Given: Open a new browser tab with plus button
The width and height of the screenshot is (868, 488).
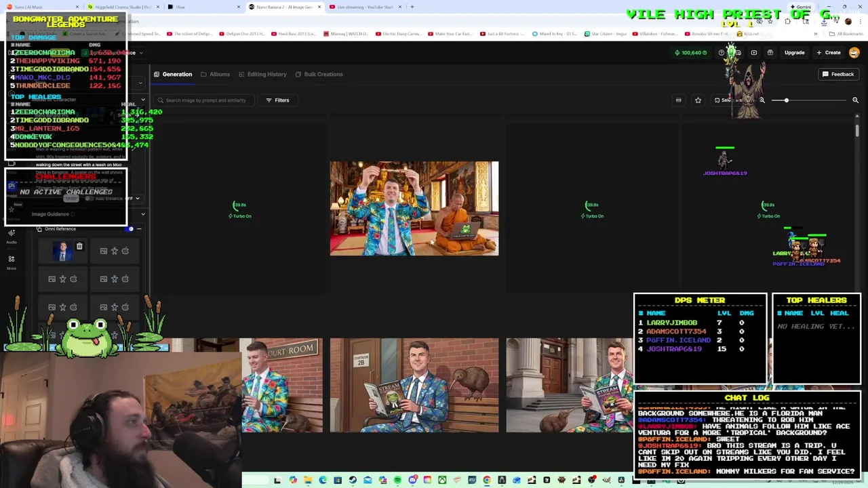Looking at the screenshot, I should point(412,7).
